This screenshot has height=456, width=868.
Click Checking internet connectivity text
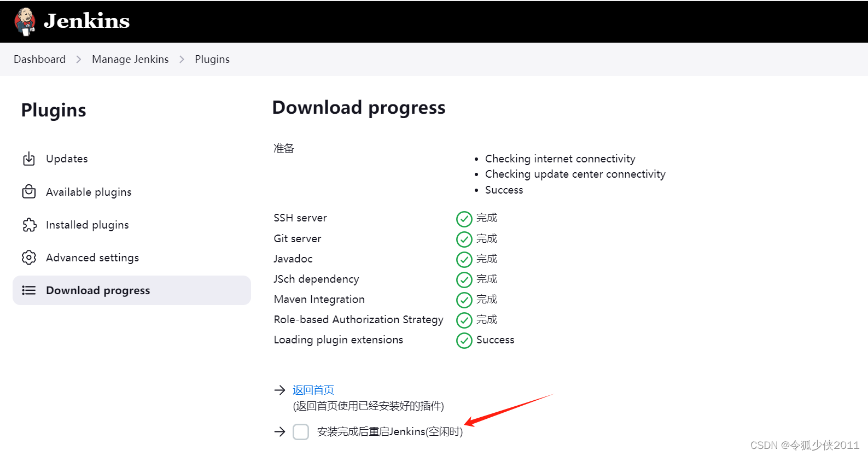click(560, 159)
